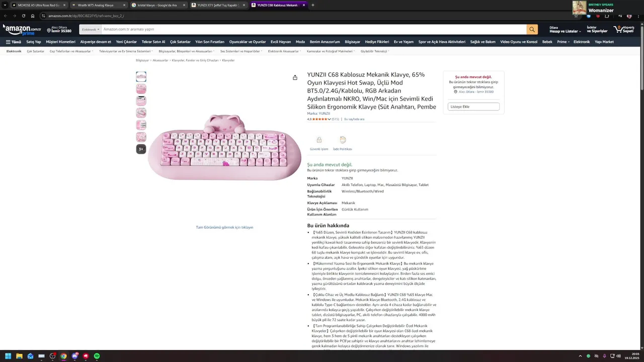644x362 pixels.
Task: Open the star rating breakdown dropdown
Action: click(x=330, y=119)
